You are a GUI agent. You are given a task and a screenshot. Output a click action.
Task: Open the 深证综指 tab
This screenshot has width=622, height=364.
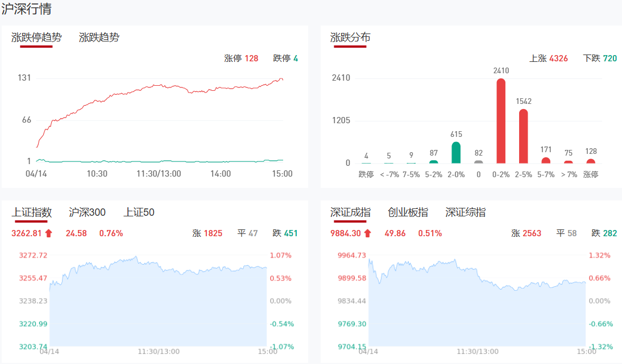coord(466,212)
